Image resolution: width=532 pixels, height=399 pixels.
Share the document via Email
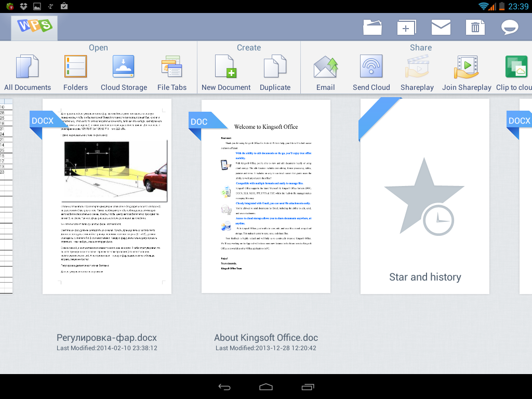(x=325, y=73)
